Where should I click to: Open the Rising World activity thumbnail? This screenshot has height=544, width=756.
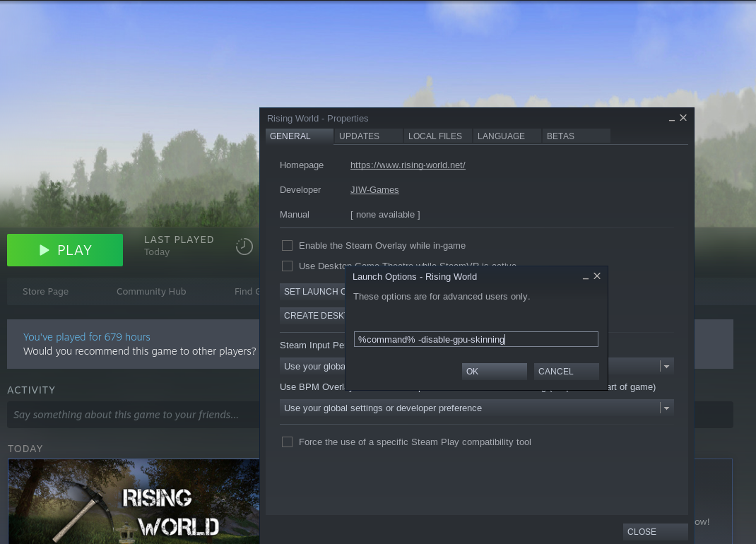point(134,501)
